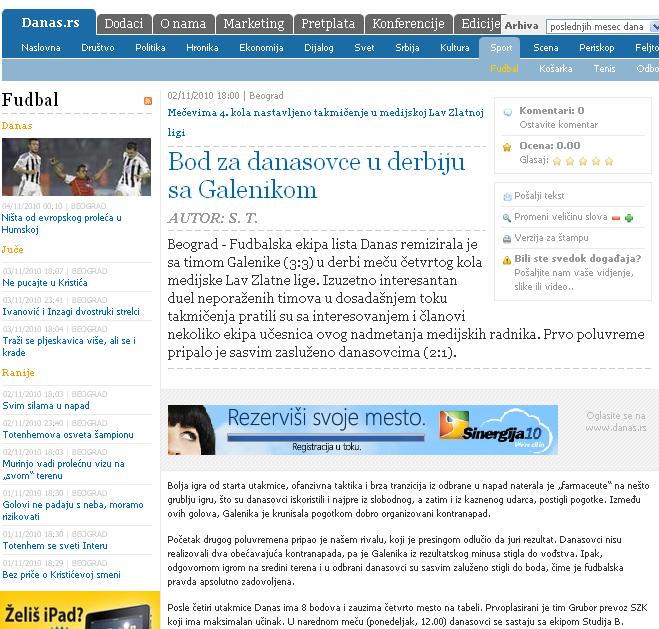659x629 pixels.
Task: Select Politika section
Action: [x=150, y=47]
